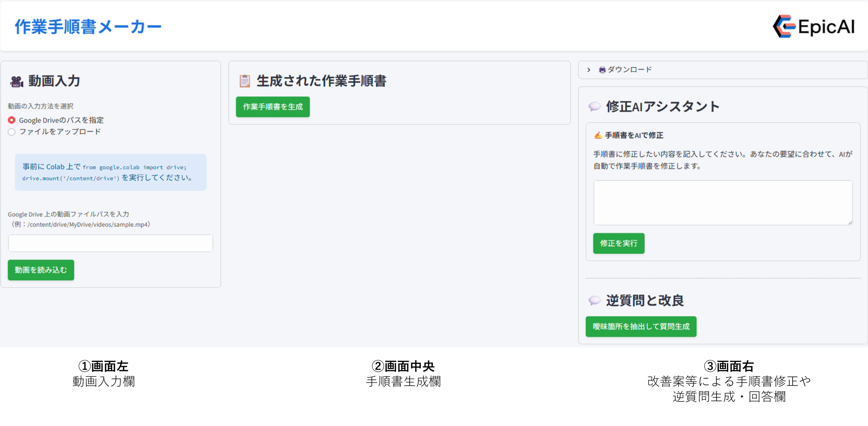Expand the ダウンロード section chevron
This screenshot has height=426, width=868.
point(589,70)
